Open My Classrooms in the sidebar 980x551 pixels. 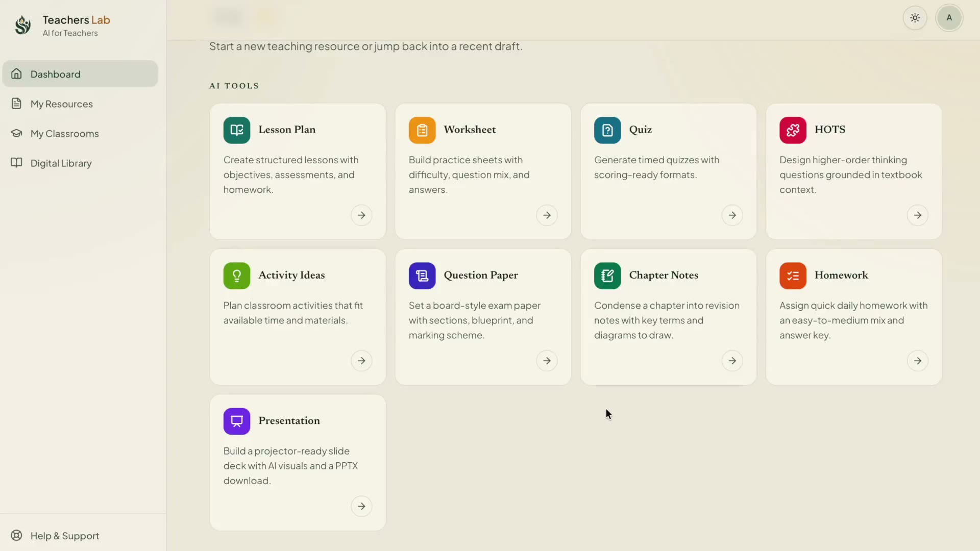tap(80, 133)
